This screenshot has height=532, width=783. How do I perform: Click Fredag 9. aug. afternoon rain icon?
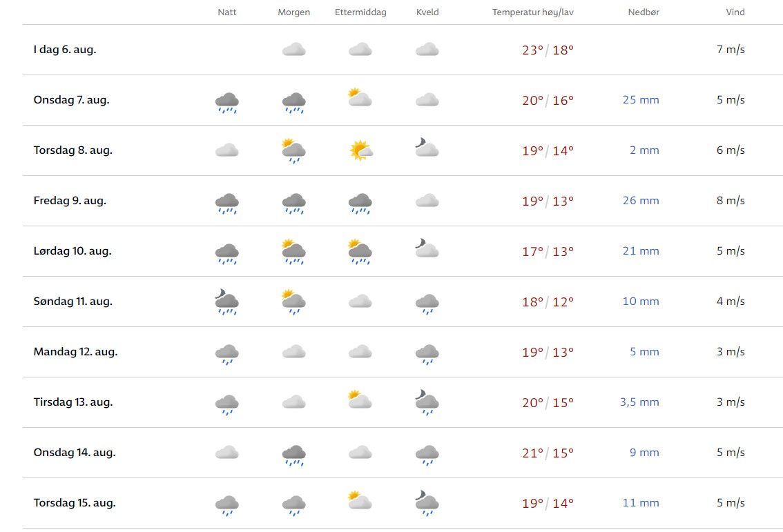click(360, 203)
